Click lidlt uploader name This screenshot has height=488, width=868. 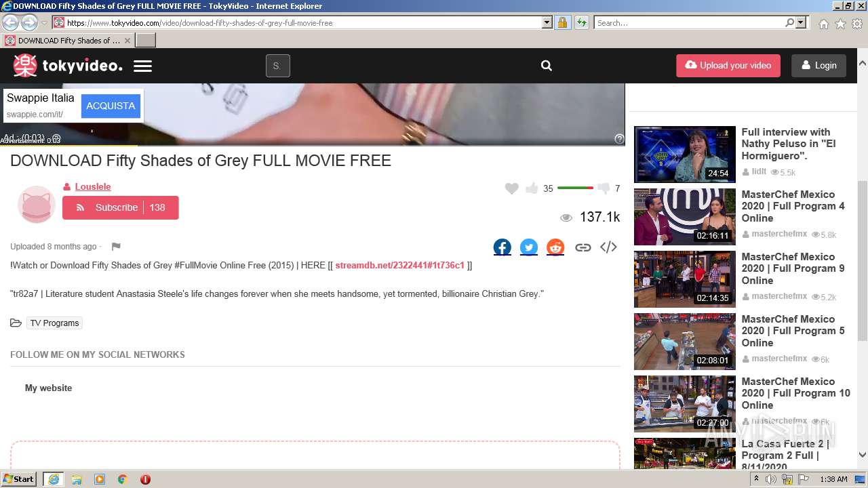(758, 172)
